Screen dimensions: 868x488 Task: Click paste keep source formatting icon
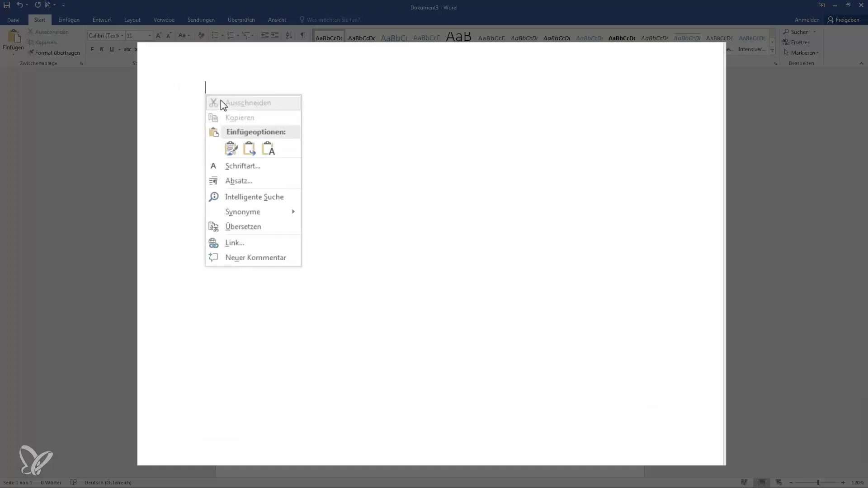231,149
